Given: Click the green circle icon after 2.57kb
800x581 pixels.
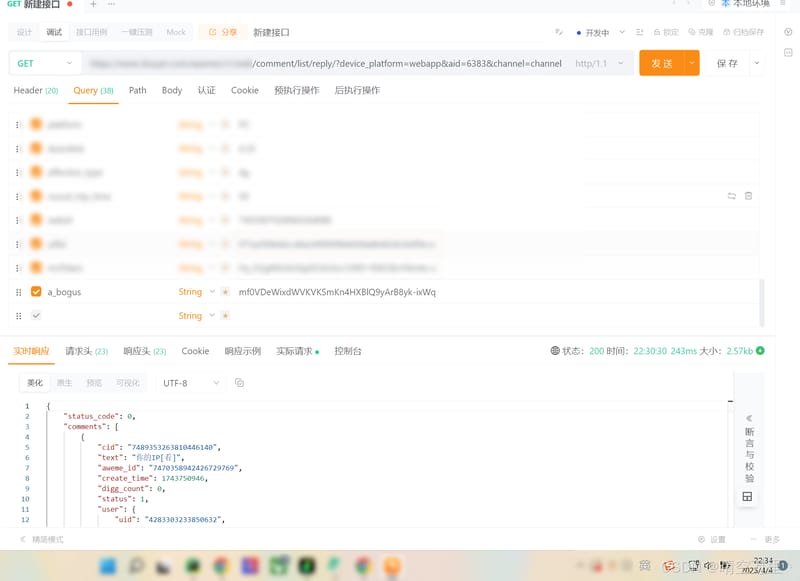Looking at the screenshot, I should coord(760,350).
